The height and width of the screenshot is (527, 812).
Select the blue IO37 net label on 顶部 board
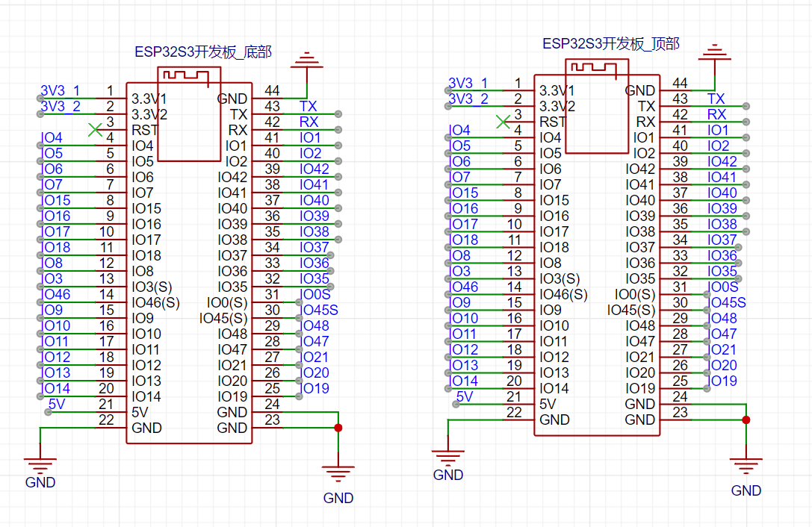click(722, 240)
